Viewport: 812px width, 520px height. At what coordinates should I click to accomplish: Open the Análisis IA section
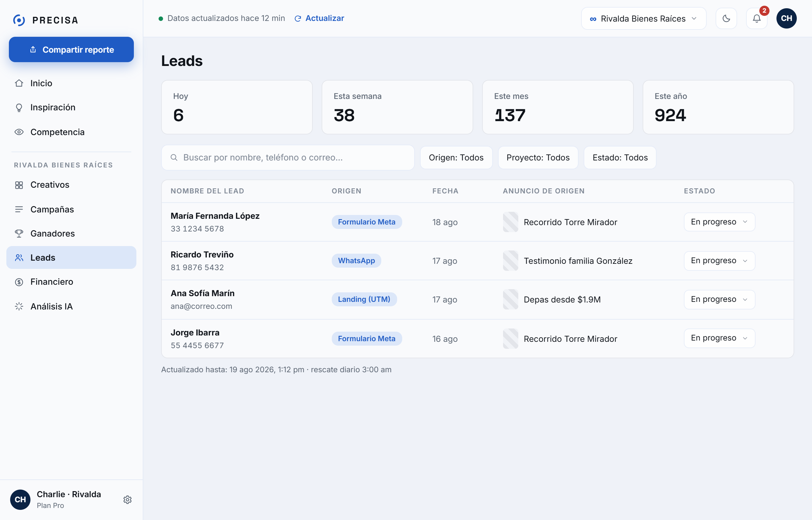point(71,306)
